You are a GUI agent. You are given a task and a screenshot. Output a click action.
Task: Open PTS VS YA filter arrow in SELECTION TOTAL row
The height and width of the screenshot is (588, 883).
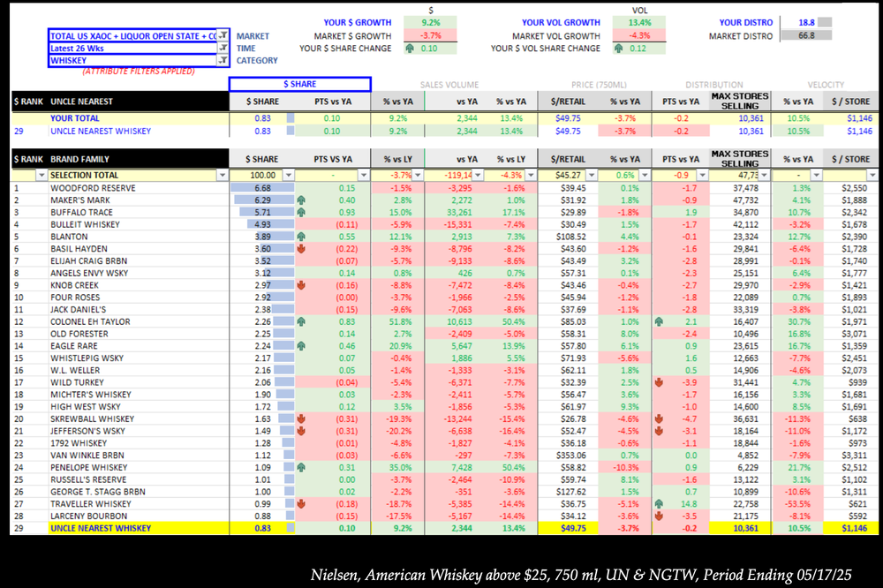point(364,175)
